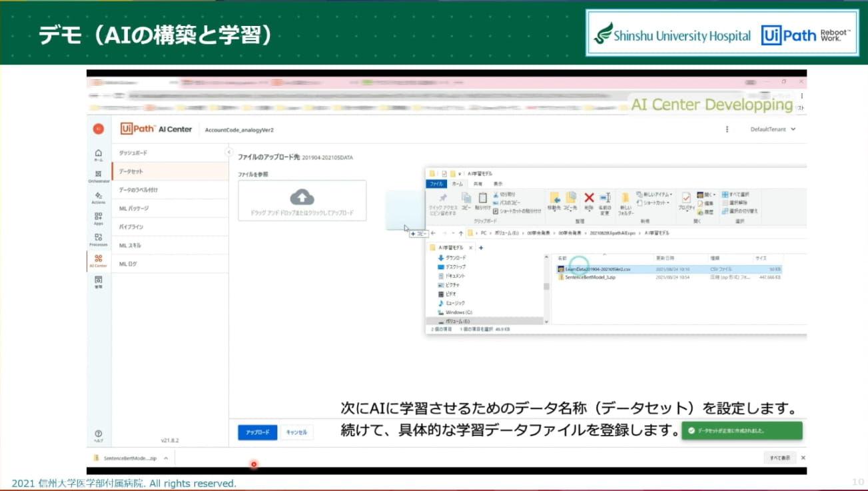The image size is (868, 491).
Task: Click 名前の変更 rename icon in Explorer
Action: tap(605, 198)
